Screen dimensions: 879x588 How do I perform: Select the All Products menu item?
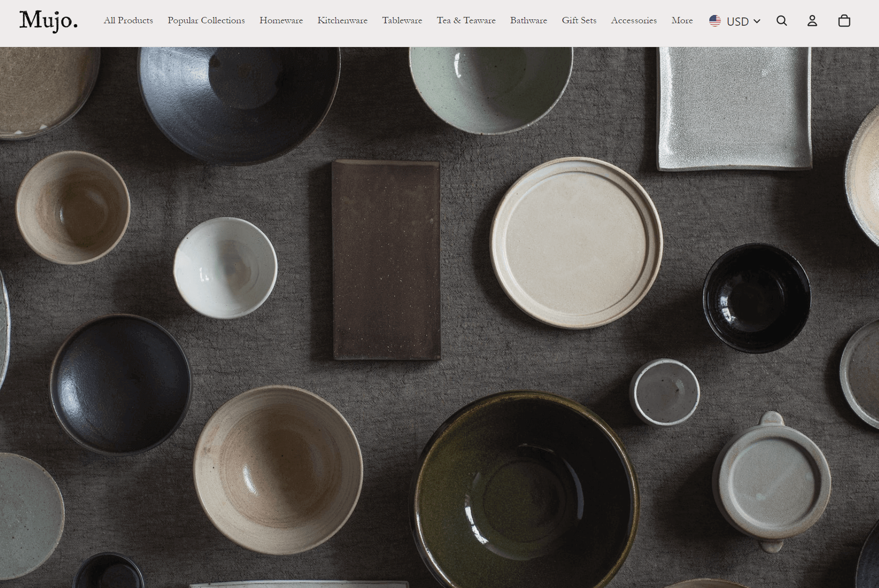point(128,21)
